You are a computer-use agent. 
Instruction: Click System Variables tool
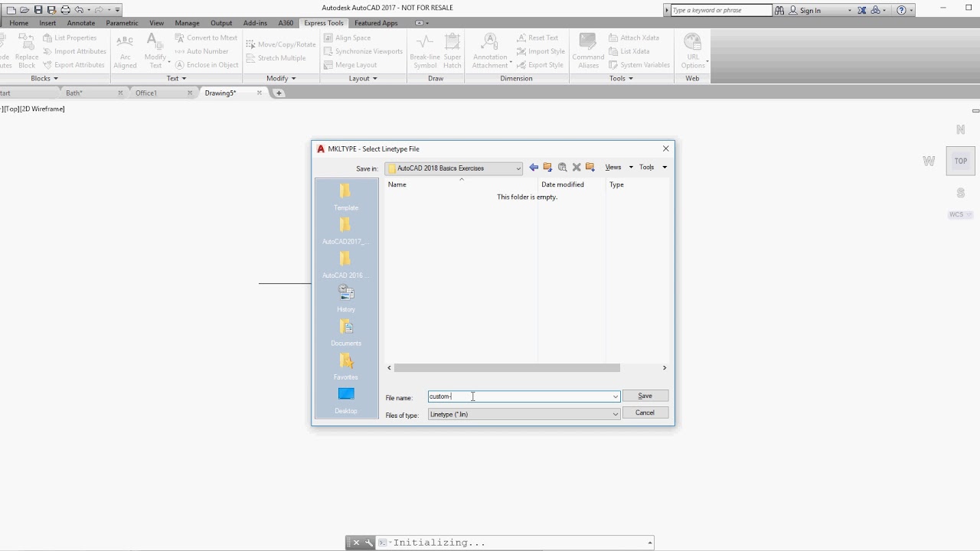tap(639, 65)
